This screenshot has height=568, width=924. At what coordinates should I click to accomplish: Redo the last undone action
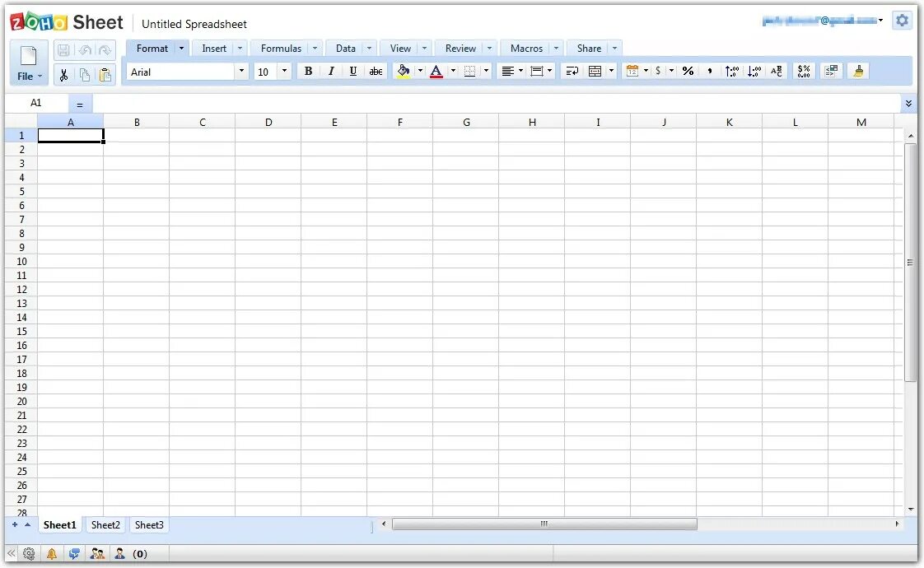(x=105, y=51)
